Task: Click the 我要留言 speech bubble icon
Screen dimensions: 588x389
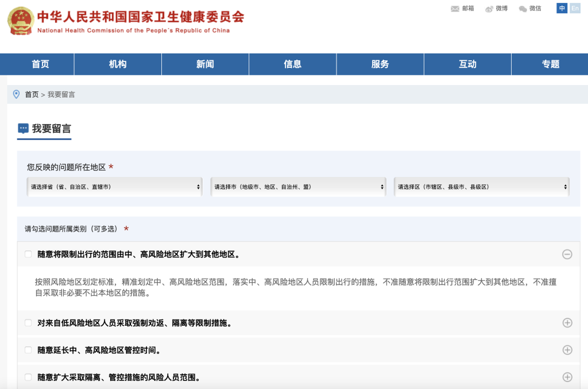Action: (x=23, y=129)
